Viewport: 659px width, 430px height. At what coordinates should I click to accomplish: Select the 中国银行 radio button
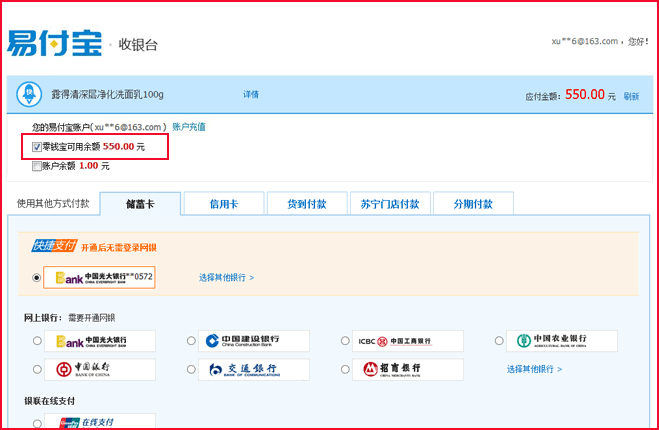point(37,370)
